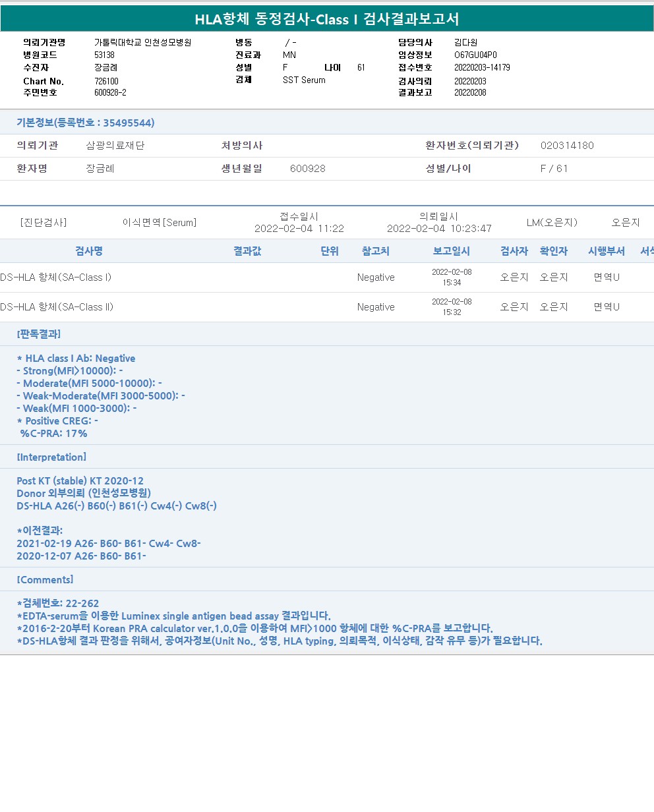This screenshot has width=654, height=812.
Task: Select line 'Strong(MFI>10000): -'
Action: point(69,371)
